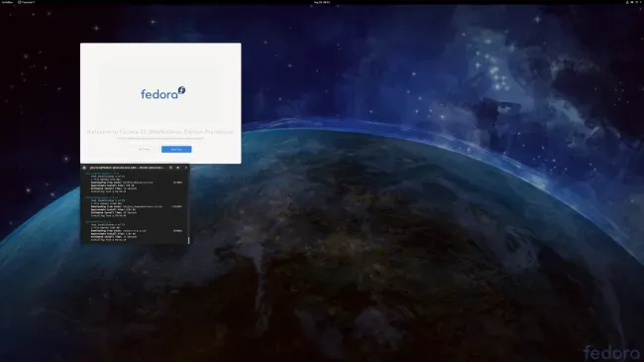Expand the system menu arrow at top right
Image resolution: width=644 pixels, height=362 pixels.
[x=640, y=2]
